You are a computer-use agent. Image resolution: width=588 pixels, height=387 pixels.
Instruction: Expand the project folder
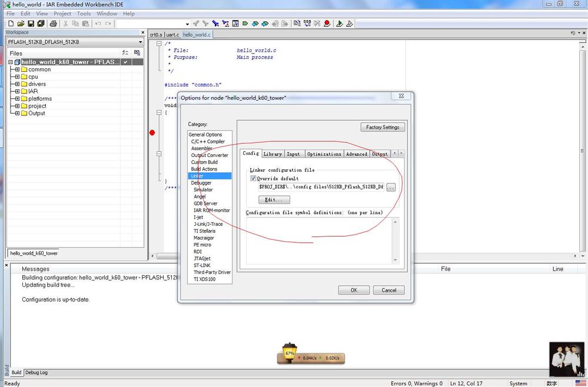[x=17, y=106]
